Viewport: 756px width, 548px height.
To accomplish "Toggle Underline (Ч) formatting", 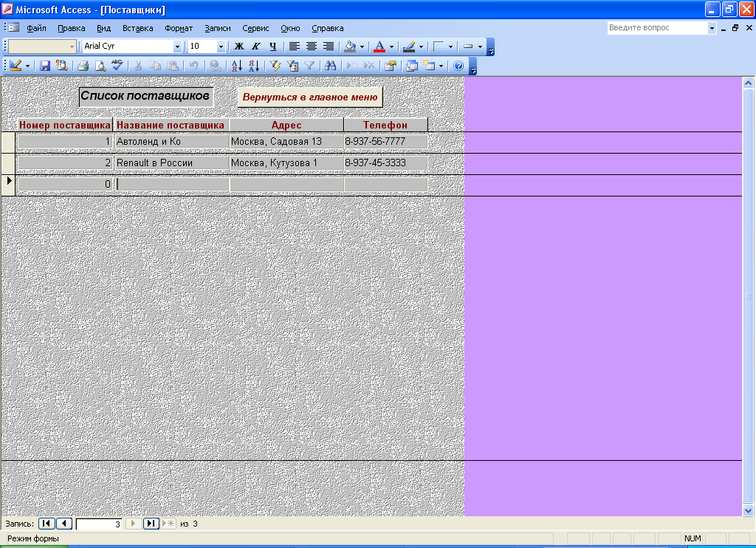I will pyautogui.click(x=273, y=47).
